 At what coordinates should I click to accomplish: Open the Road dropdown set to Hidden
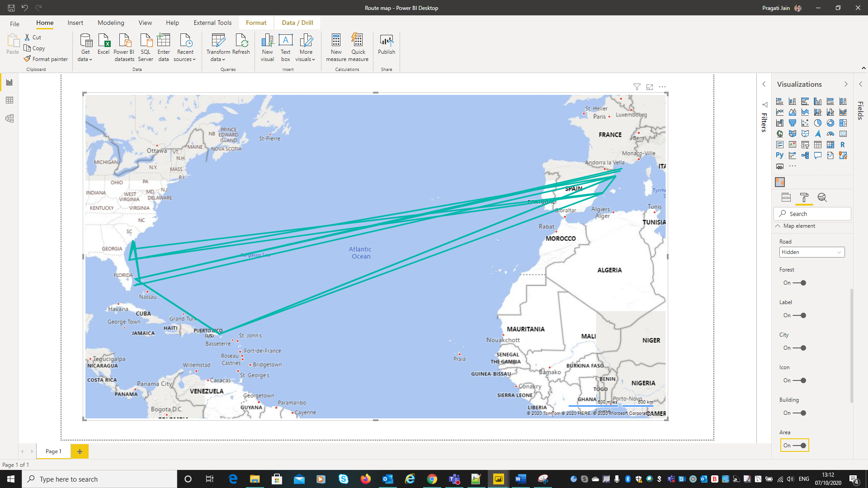(812, 252)
